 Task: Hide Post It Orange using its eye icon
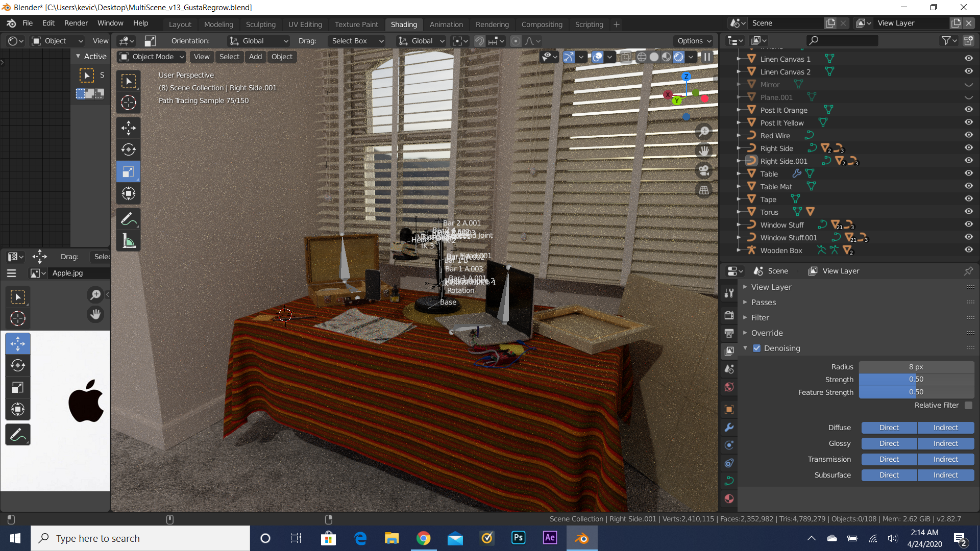(x=968, y=110)
